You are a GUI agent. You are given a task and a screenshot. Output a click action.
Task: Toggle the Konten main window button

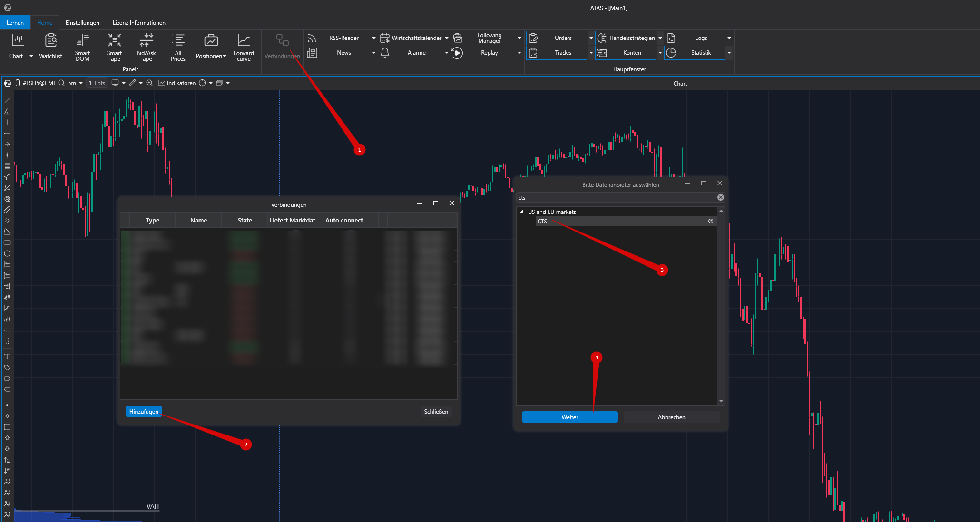pos(626,53)
